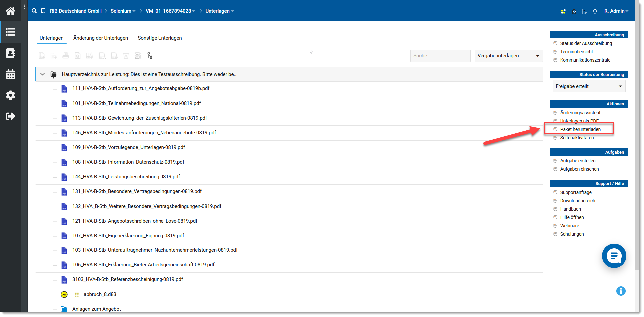Image resolution: width=644 pixels, height=317 pixels.
Task: Click the GAEB icon of abbruch_8.d83
Action: tap(64, 294)
